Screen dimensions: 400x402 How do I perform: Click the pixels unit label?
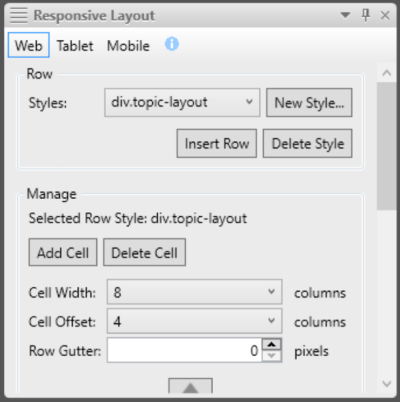[311, 351]
